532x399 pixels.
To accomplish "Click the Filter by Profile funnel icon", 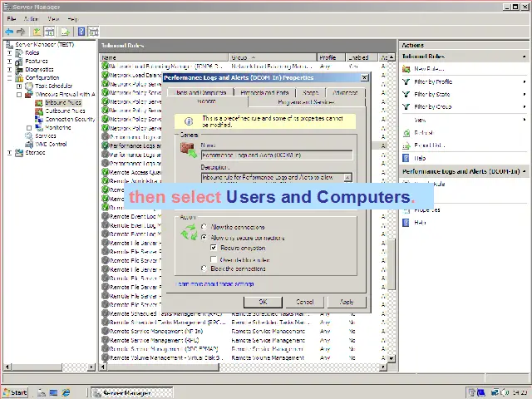I will click(x=406, y=81).
